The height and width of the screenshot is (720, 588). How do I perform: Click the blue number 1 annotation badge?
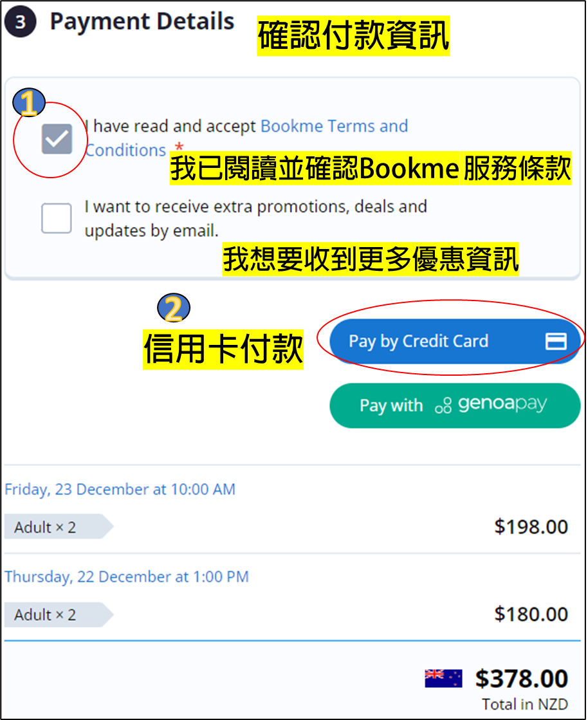pyautogui.click(x=28, y=103)
